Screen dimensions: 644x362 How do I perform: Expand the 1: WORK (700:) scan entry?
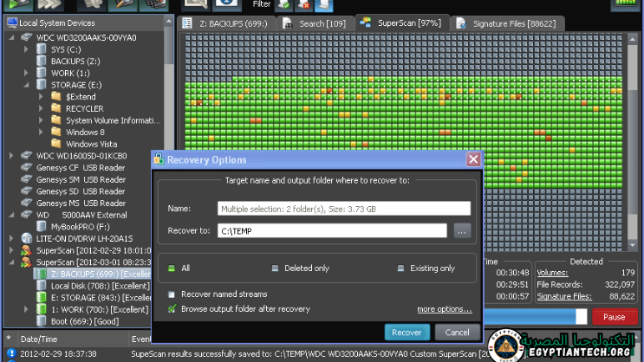coord(26,309)
